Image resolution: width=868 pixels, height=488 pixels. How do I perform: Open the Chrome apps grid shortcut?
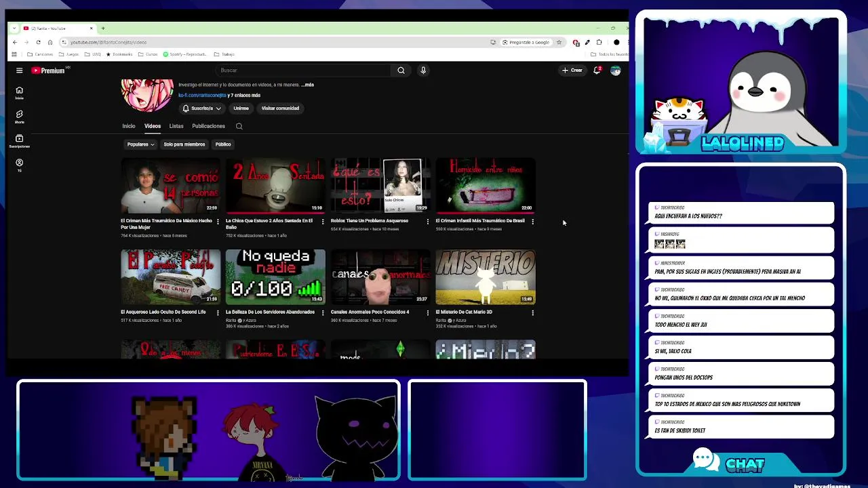[x=14, y=54]
